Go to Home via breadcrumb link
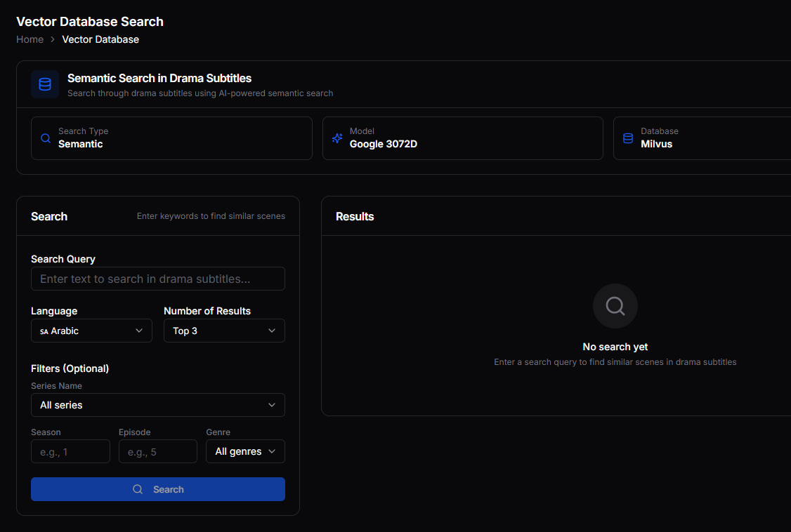This screenshot has height=532, width=791. pyautogui.click(x=30, y=39)
